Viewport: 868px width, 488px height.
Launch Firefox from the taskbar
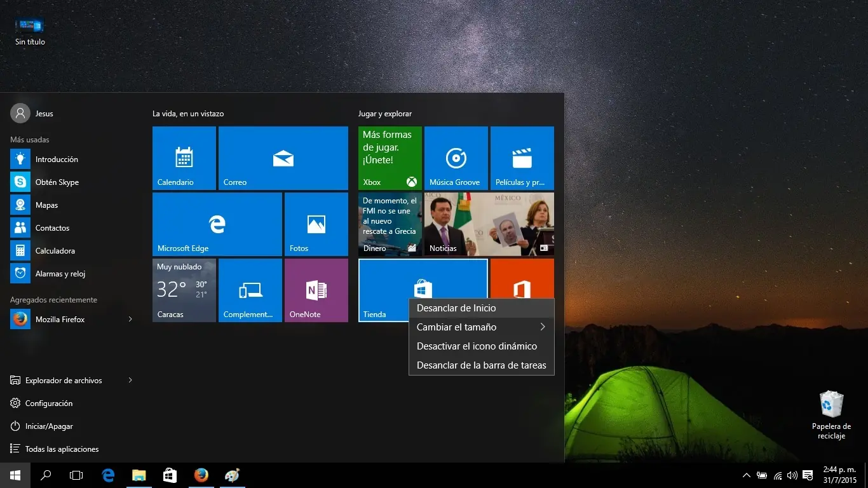pyautogui.click(x=201, y=475)
